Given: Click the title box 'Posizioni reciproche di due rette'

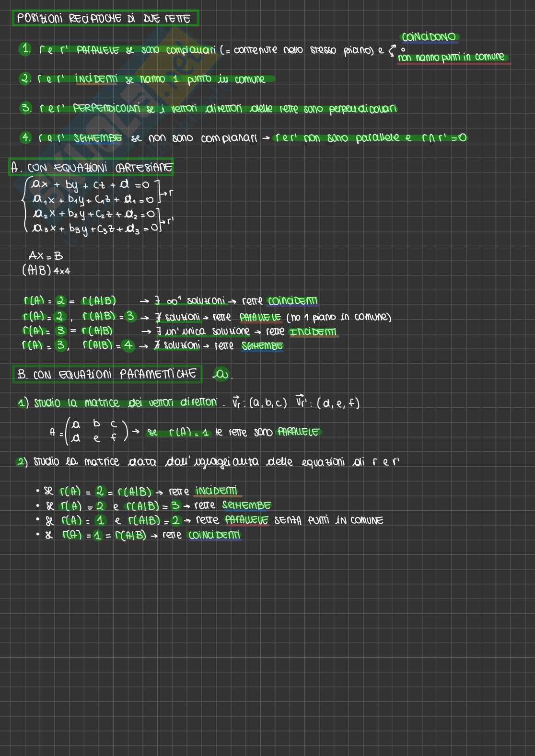Looking at the screenshot, I should (105, 19).
